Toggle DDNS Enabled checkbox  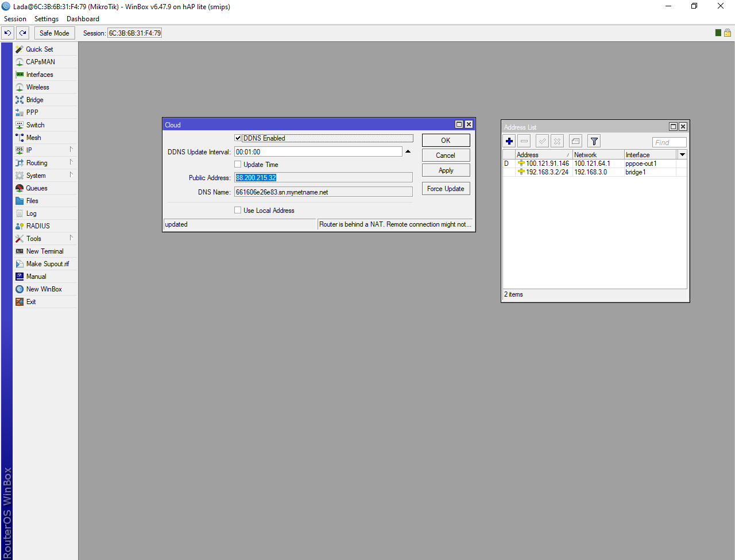click(238, 138)
